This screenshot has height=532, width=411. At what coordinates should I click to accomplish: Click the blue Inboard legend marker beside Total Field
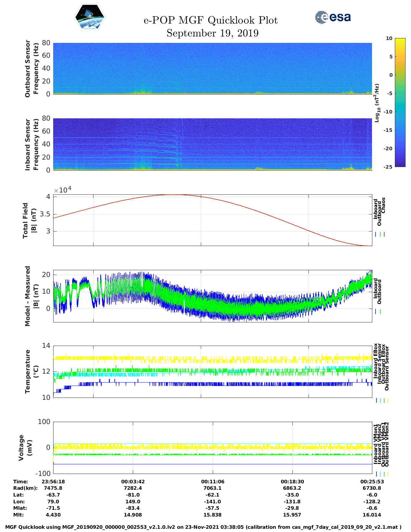pos(376,234)
